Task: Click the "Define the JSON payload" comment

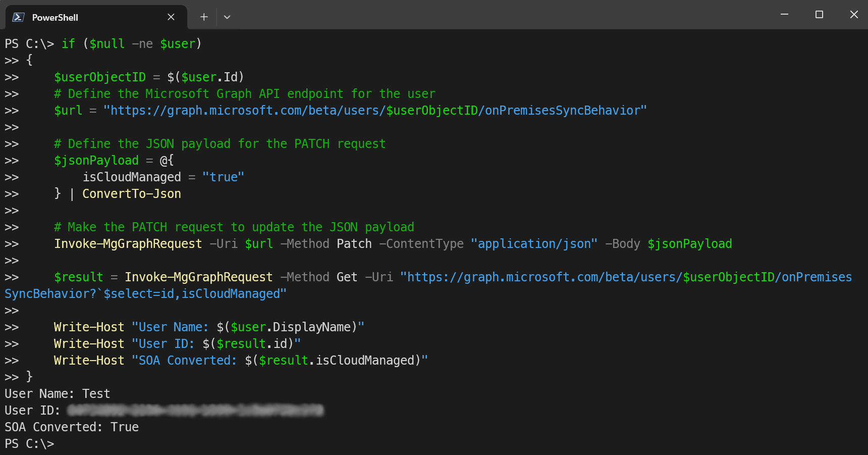Action: pos(220,144)
